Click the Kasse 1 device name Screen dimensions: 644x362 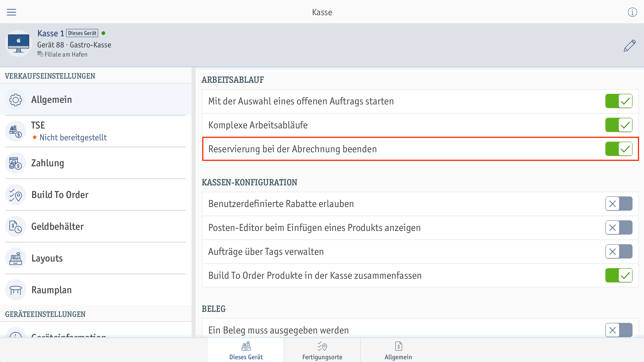[x=51, y=33]
